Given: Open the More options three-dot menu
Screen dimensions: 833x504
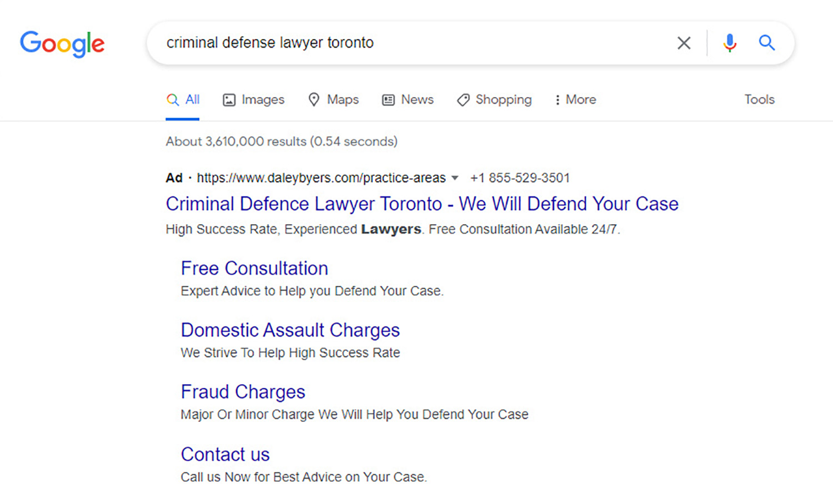Looking at the screenshot, I should click(x=557, y=100).
